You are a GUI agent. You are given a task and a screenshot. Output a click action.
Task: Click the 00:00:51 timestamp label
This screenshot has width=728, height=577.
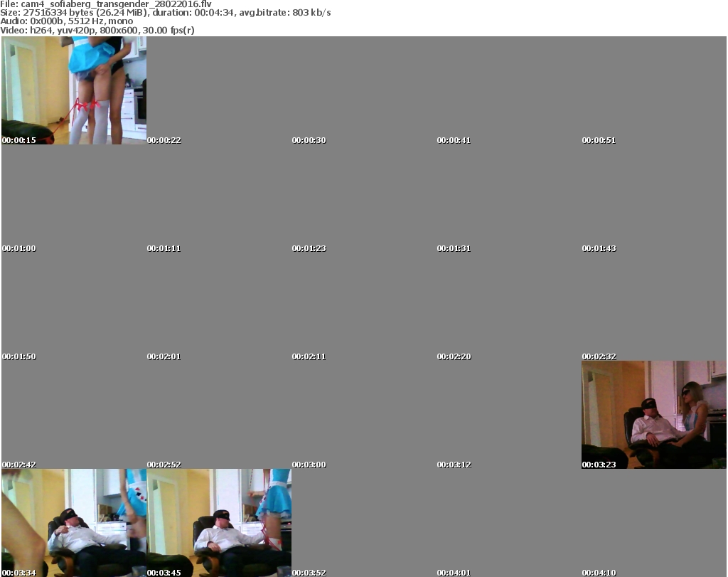[x=599, y=140]
